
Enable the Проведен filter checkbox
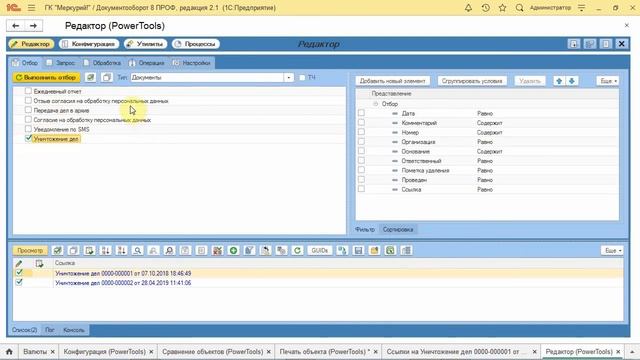[x=361, y=180]
